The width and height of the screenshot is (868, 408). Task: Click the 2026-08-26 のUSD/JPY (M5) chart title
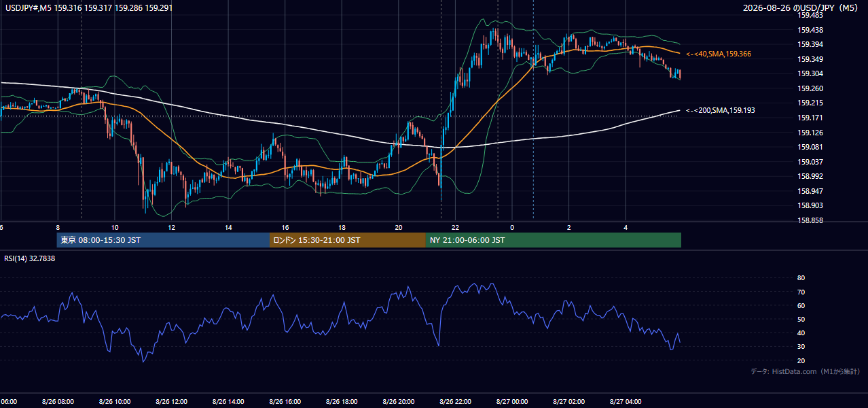(x=801, y=7)
